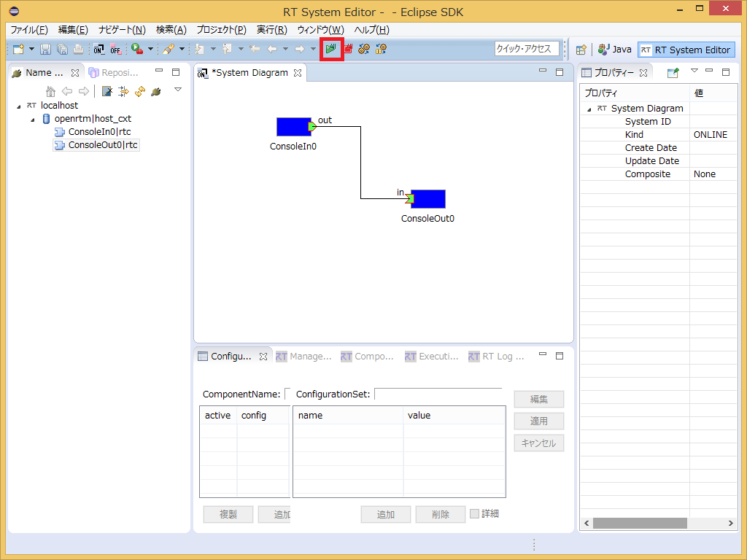This screenshot has height=560, width=747.
Task: Click the クイック・アクセス input field
Action: [527, 49]
